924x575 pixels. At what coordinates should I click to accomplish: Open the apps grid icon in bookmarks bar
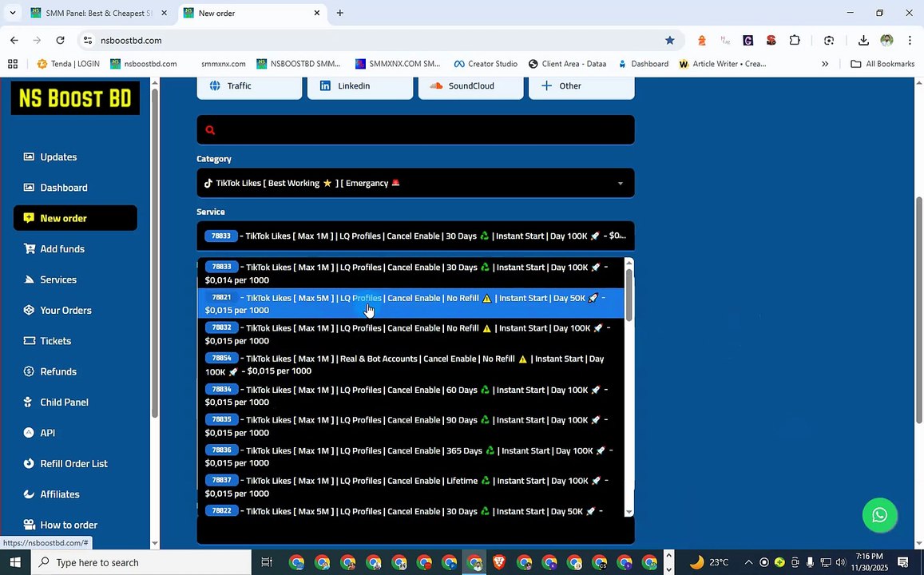pos(13,64)
